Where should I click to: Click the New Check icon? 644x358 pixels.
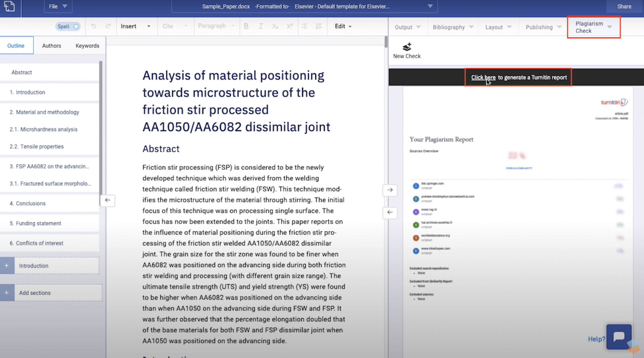407,47
